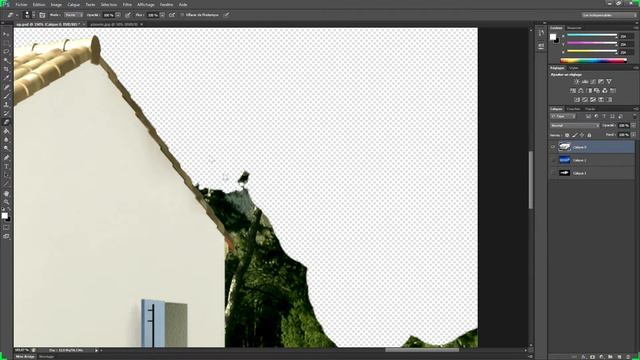Click the Invert adjustment icon
The height and width of the screenshot is (360, 640).
577,100
